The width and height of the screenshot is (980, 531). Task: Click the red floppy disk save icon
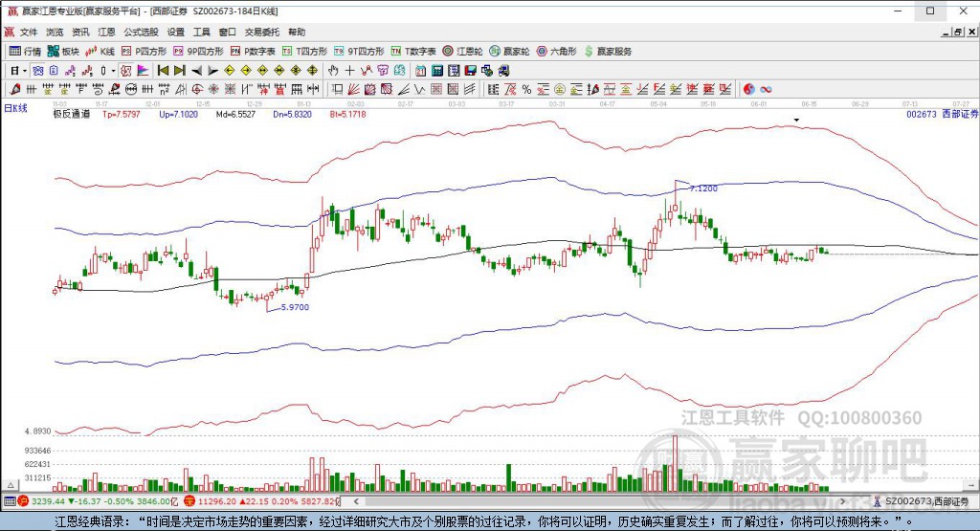(470, 71)
